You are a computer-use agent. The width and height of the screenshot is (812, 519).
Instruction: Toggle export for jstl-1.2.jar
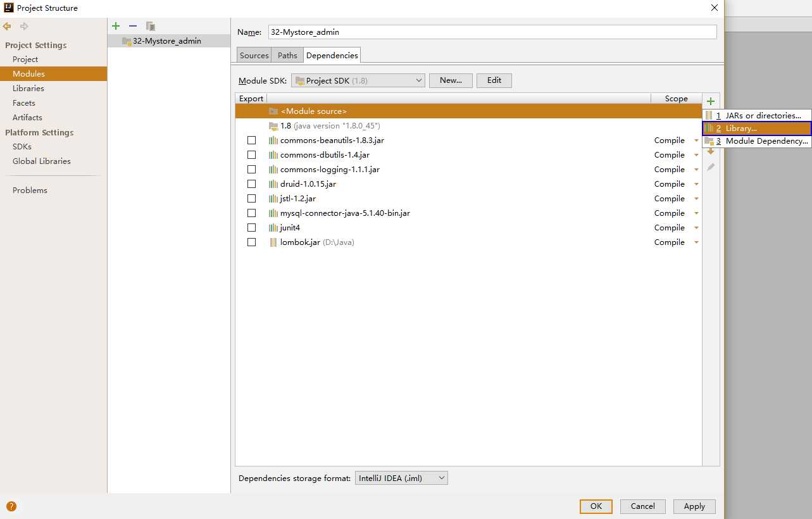pyautogui.click(x=252, y=199)
